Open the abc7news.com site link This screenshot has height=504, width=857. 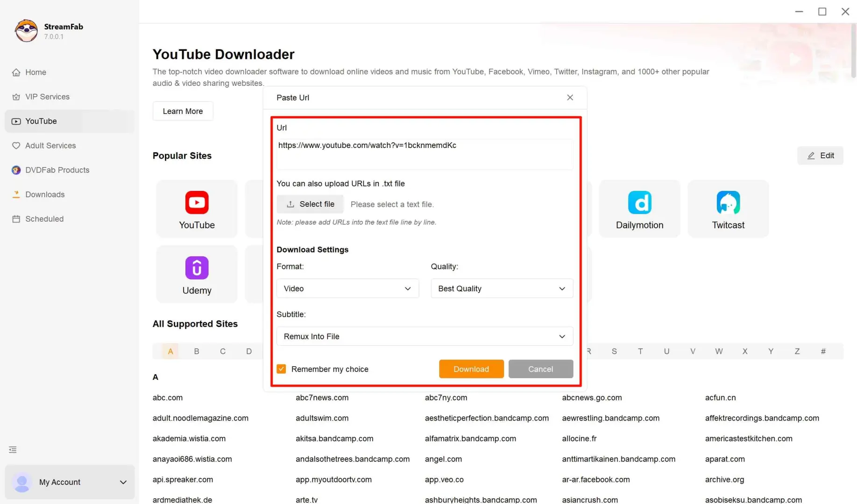[x=322, y=398]
